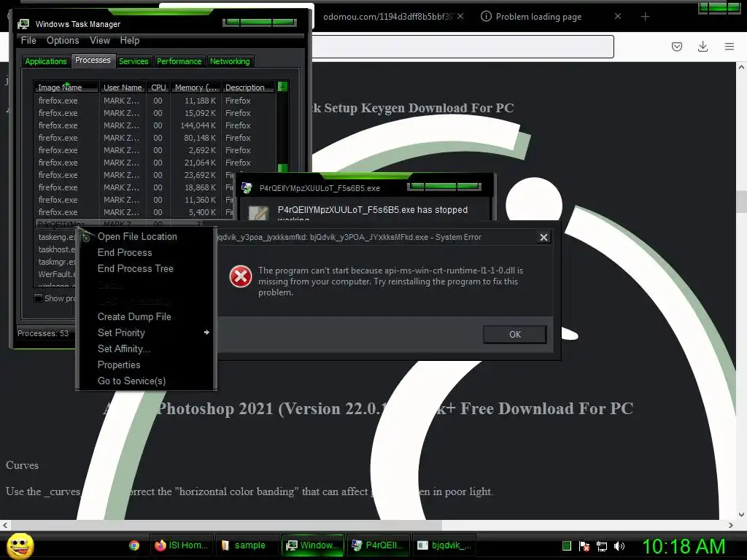747x560 pixels.
Task: Click the Chrome icon in the taskbar
Action: click(134, 545)
